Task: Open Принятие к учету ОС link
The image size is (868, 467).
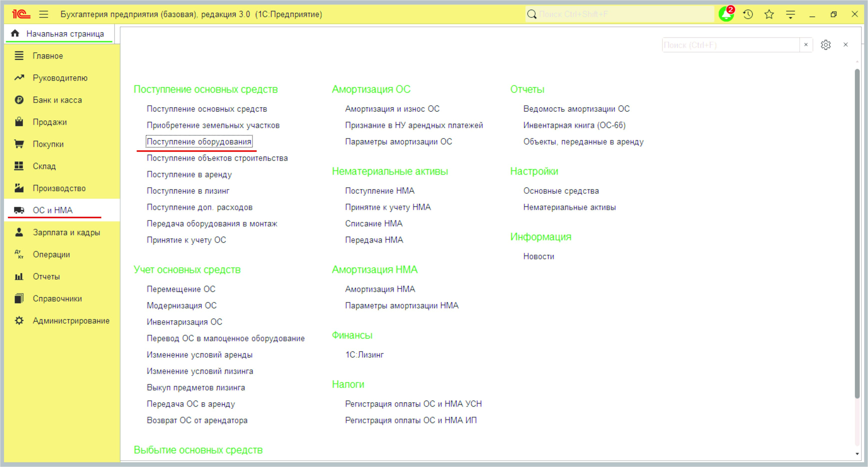Action: pyautogui.click(x=186, y=240)
